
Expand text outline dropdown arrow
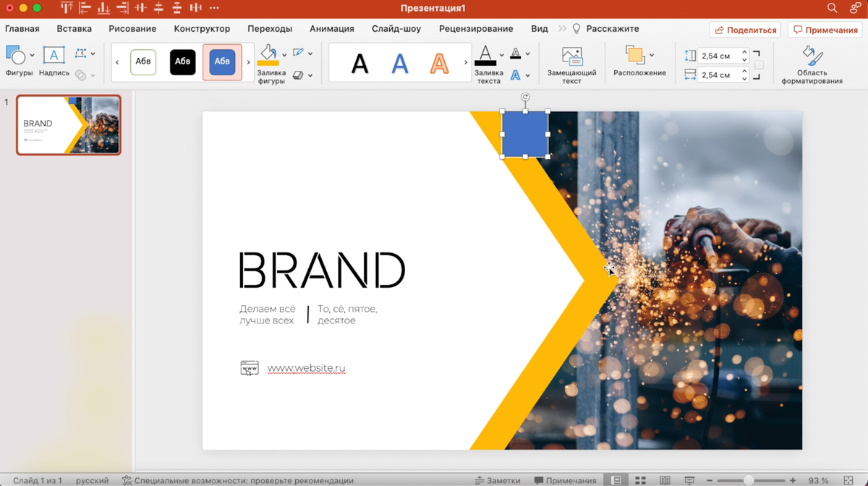[527, 54]
